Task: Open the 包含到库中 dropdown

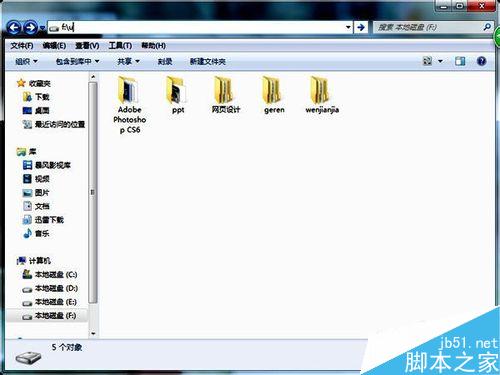Action: point(78,61)
